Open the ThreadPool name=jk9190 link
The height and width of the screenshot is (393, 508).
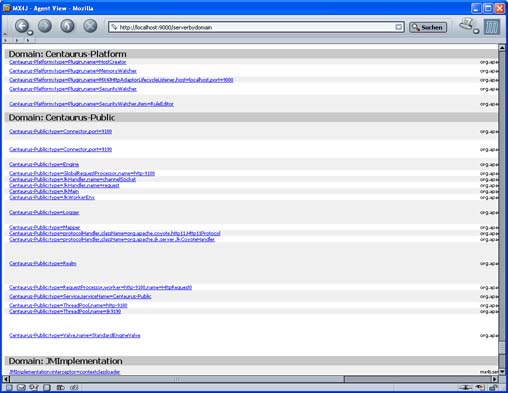[x=65, y=311]
